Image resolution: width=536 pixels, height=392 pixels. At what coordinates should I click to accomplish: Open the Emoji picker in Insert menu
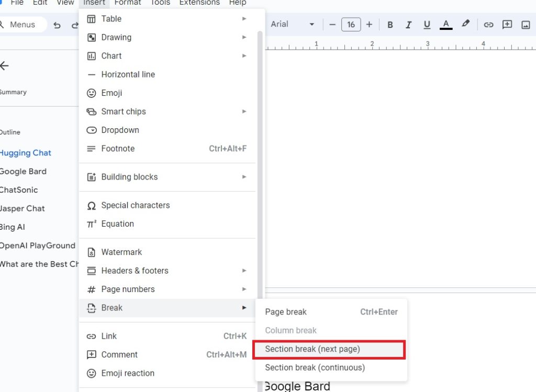coord(111,93)
